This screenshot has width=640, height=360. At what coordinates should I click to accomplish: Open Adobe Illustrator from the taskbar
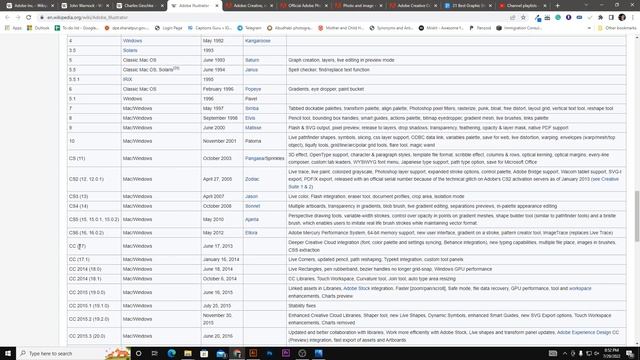click(x=253, y=353)
